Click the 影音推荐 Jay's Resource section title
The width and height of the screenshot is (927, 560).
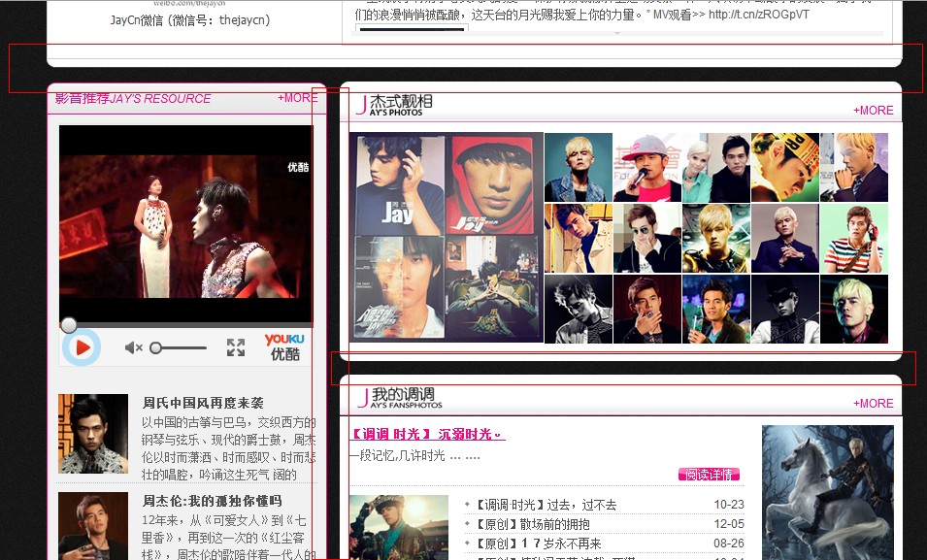coord(133,98)
